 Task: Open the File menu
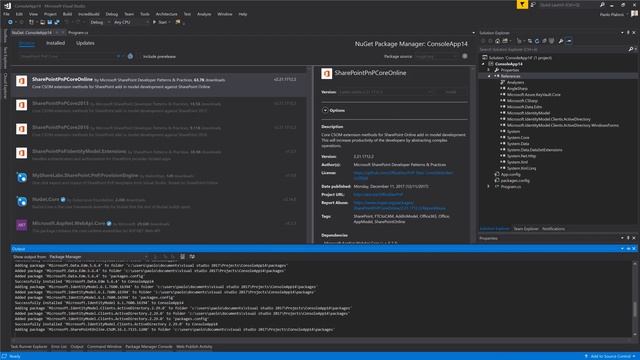pyautogui.click(x=6, y=14)
